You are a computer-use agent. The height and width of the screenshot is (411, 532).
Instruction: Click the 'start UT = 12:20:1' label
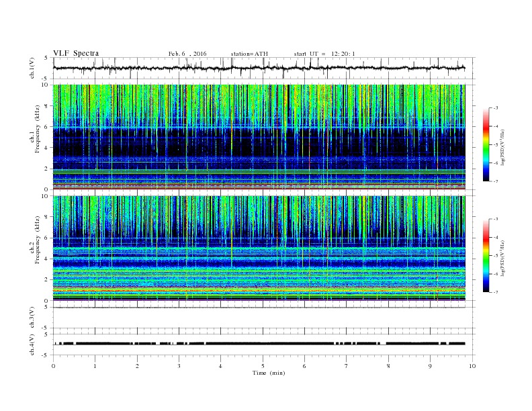324,54
